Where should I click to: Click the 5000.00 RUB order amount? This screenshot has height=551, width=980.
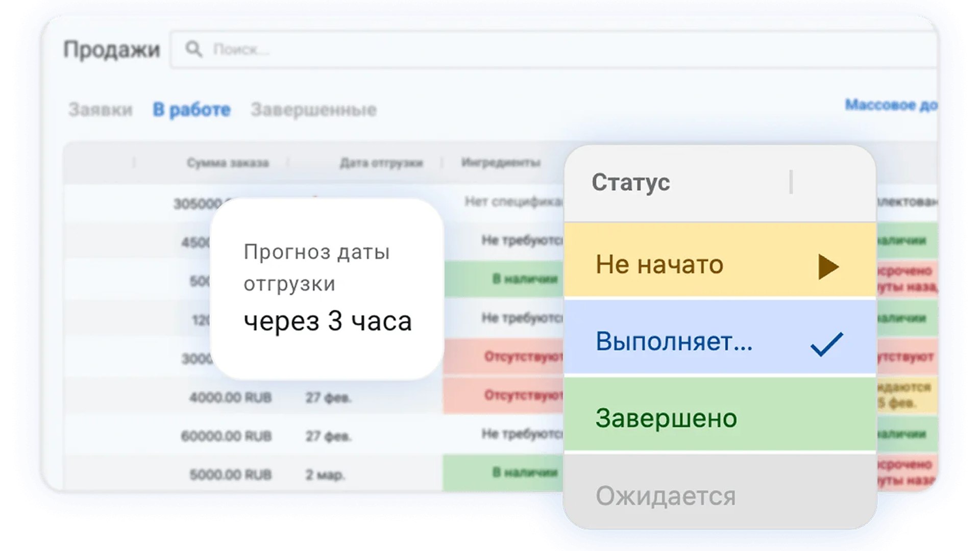coord(230,475)
